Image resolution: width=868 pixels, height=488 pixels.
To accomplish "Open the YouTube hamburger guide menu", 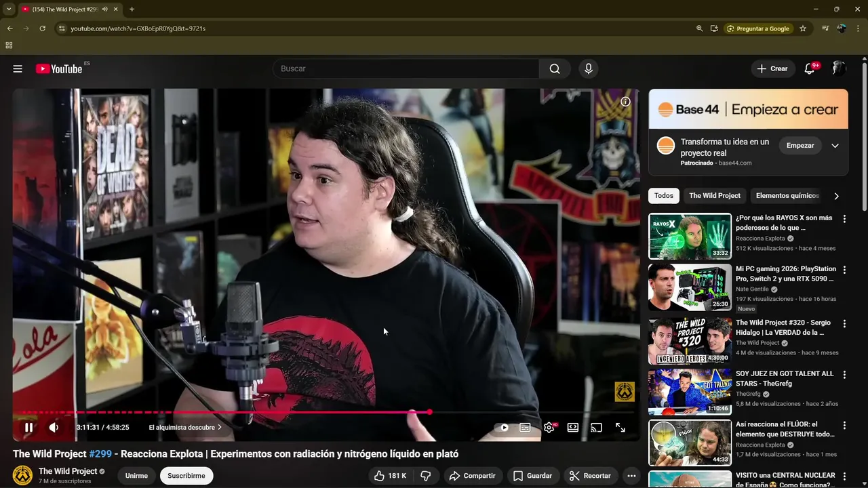I will click(18, 68).
